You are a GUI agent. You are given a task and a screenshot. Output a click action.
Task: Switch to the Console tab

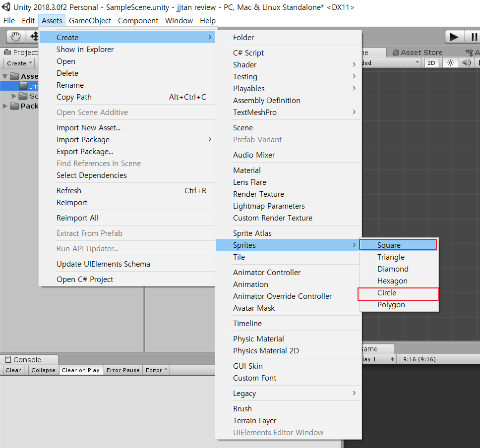point(29,360)
